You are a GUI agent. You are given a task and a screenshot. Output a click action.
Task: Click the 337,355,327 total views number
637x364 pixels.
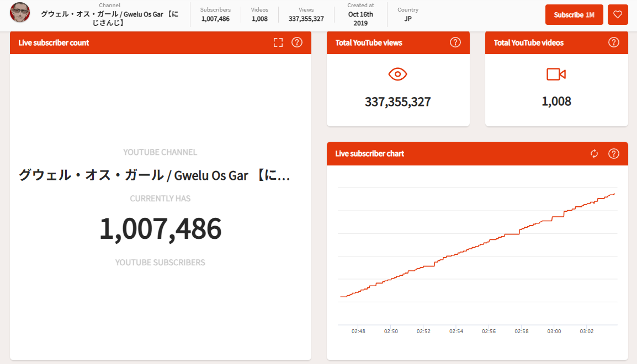pos(397,102)
